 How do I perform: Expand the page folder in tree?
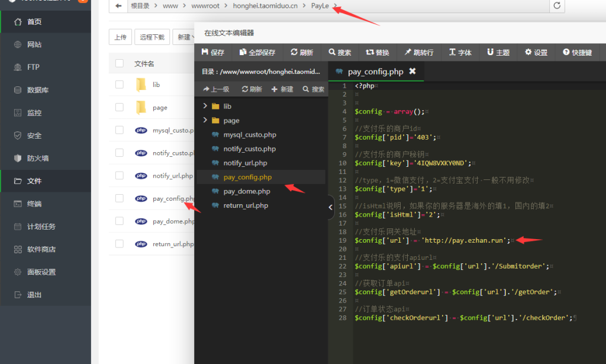click(x=205, y=120)
